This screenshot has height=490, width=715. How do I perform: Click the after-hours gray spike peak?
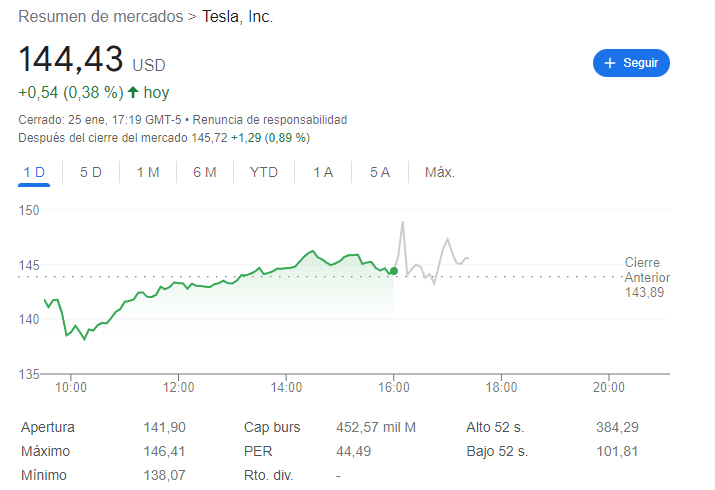click(402, 222)
